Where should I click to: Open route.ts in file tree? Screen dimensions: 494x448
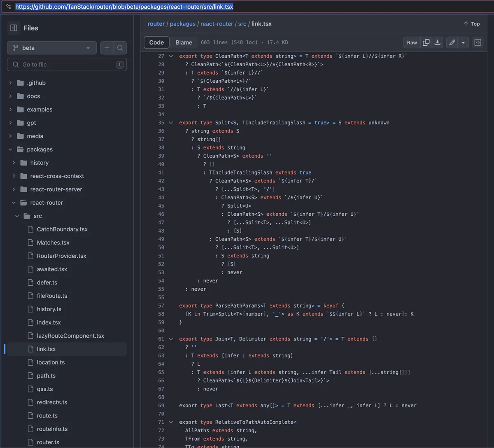click(47, 415)
